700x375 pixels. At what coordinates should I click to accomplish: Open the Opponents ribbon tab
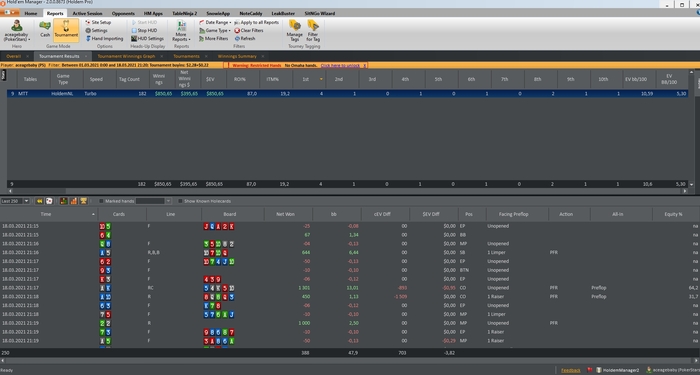click(x=123, y=13)
